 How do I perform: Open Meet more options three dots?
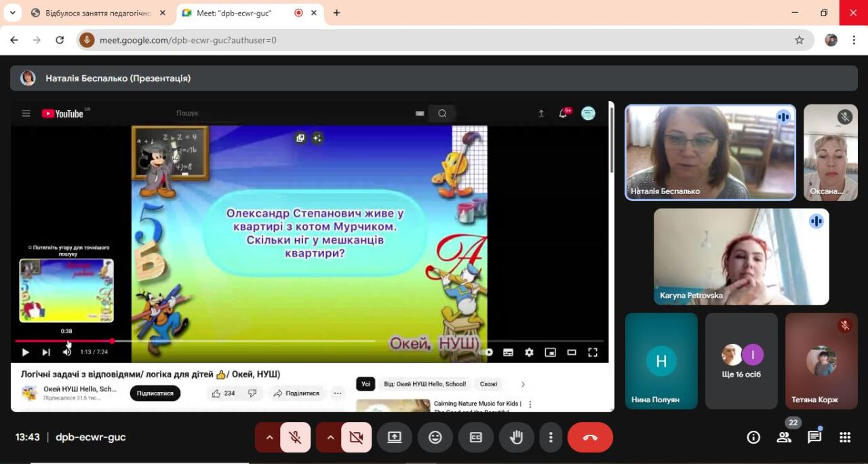point(551,438)
